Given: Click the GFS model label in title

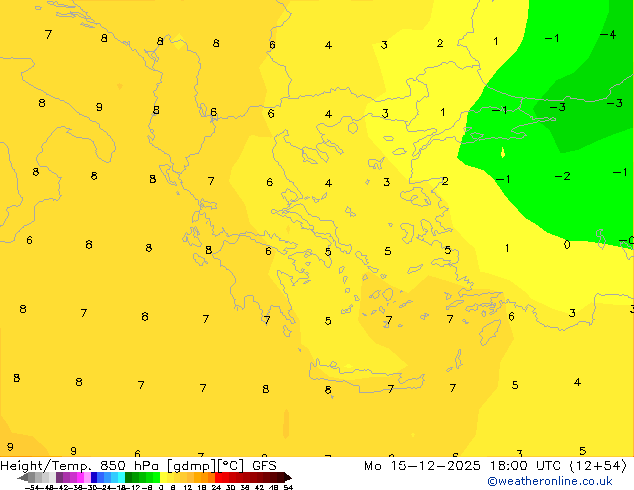Looking at the screenshot, I should [x=264, y=466].
